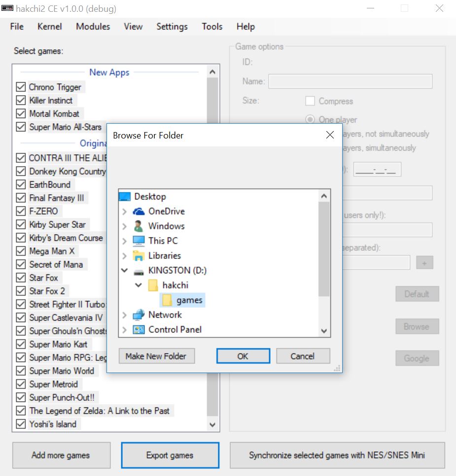The width and height of the screenshot is (456, 476).
Task: Click the Libraries folder icon
Action: [x=139, y=256]
